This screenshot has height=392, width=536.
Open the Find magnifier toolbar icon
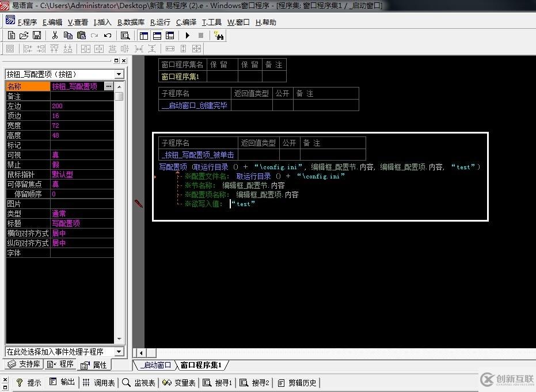pos(125,36)
